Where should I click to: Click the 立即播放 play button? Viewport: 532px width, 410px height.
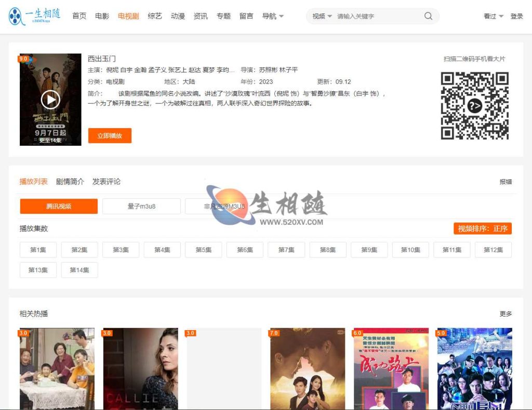pyautogui.click(x=110, y=135)
